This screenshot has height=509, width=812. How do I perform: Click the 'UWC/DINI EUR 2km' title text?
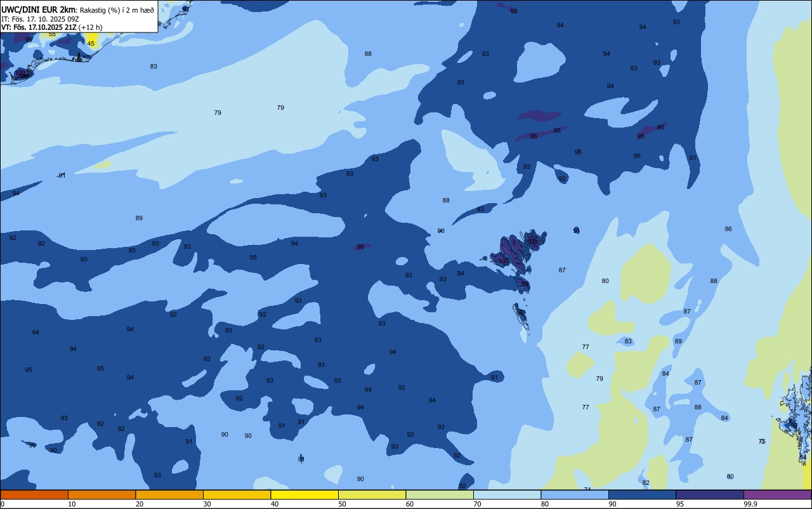39,10
